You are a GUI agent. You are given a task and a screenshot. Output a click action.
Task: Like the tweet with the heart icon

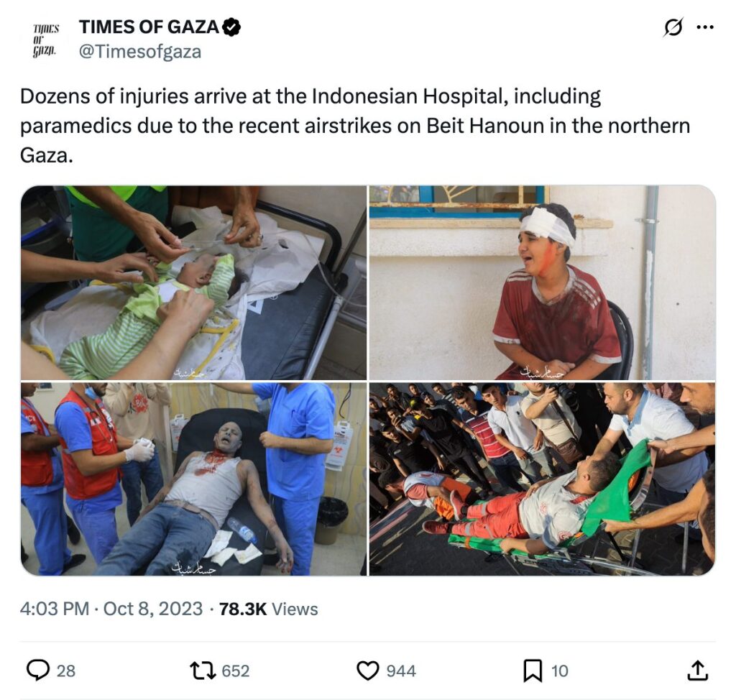click(x=367, y=671)
